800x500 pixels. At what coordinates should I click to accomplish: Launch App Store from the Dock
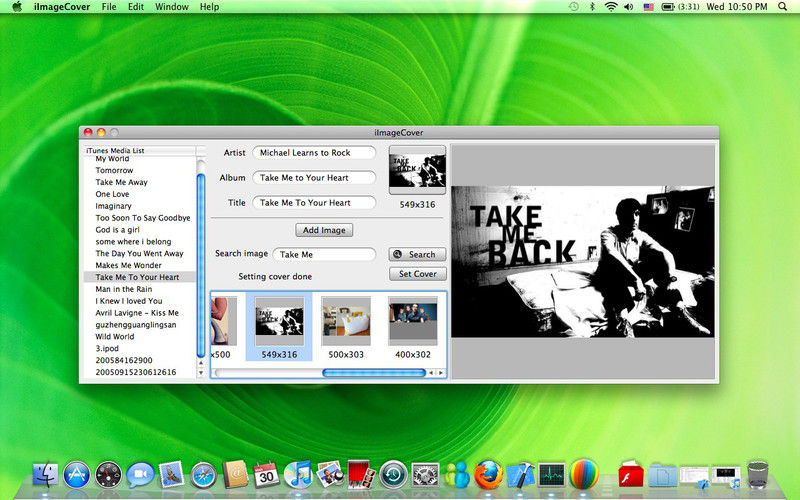point(77,474)
